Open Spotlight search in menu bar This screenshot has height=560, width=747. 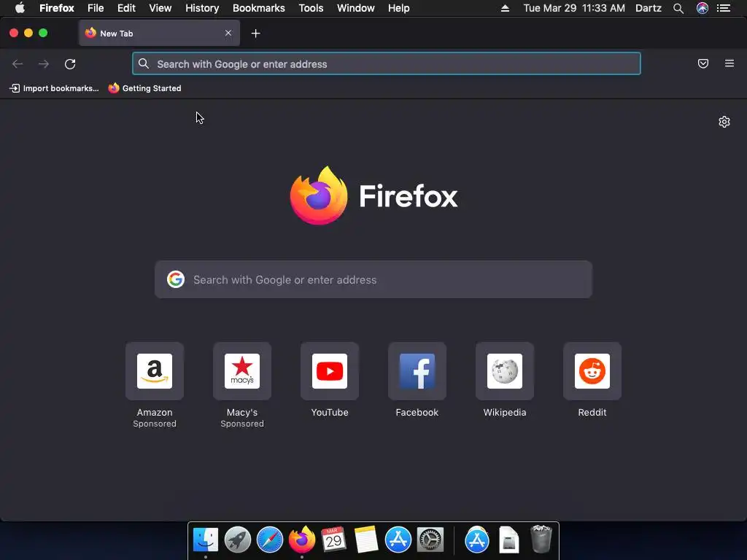678,8
